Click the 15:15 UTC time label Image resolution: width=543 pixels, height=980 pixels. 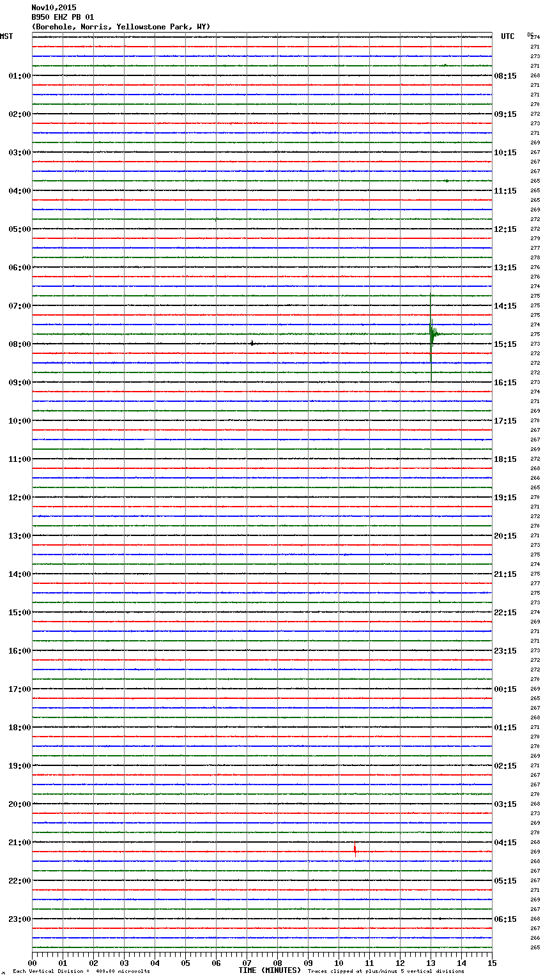[505, 344]
